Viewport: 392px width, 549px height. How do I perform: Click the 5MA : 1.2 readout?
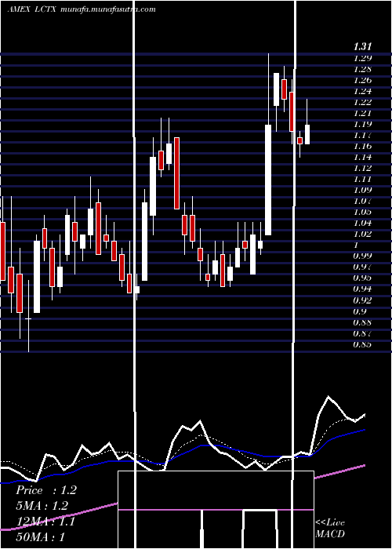point(42,506)
